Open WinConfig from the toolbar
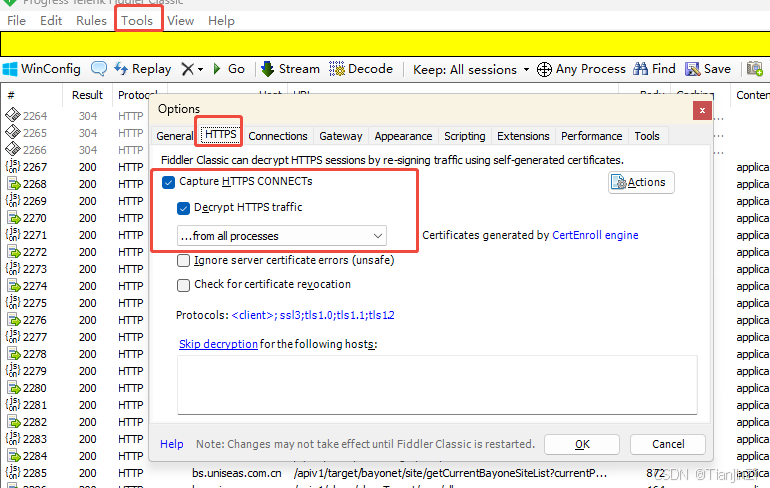Image resolution: width=770 pixels, height=488 pixels. pos(41,69)
